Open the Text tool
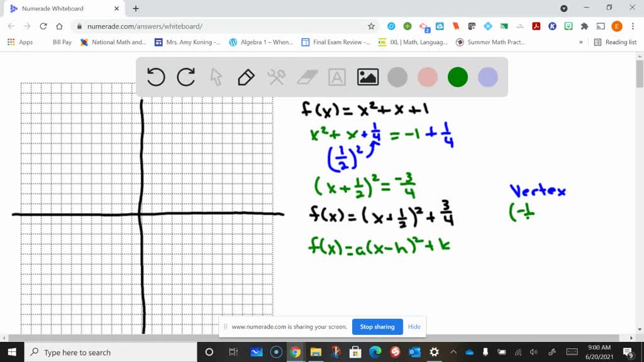This screenshot has height=362, width=644. pos(336,77)
